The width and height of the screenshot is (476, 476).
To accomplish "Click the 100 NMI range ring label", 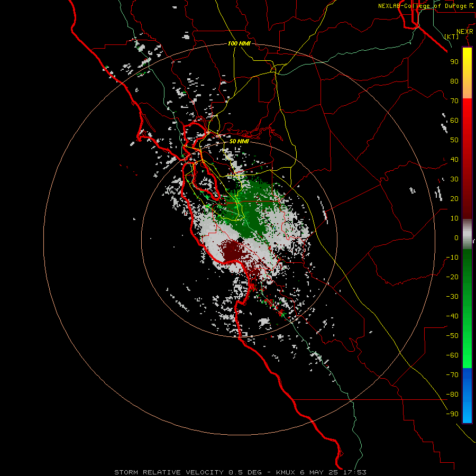I will click(239, 43).
